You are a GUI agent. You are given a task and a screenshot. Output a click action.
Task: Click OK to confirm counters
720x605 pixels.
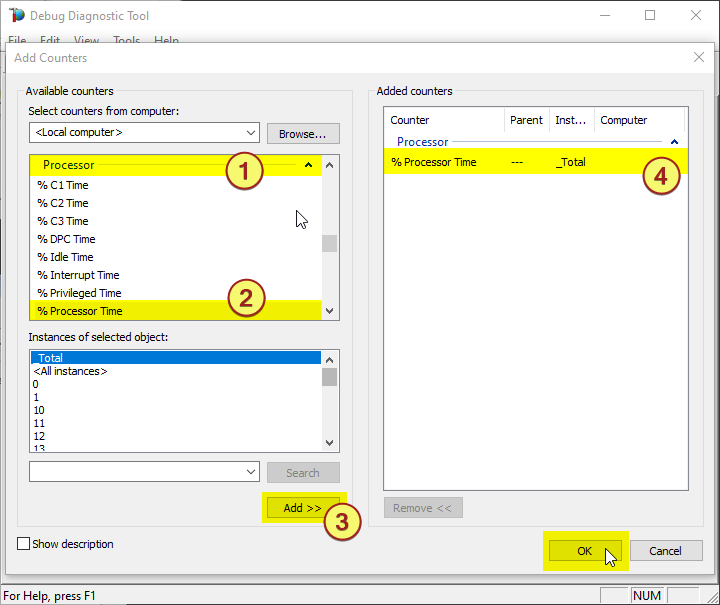point(585,550)
